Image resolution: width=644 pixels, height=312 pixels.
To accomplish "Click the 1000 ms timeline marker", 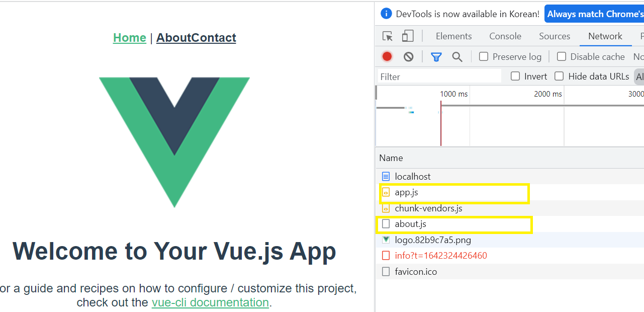I will tap(453, 94).
